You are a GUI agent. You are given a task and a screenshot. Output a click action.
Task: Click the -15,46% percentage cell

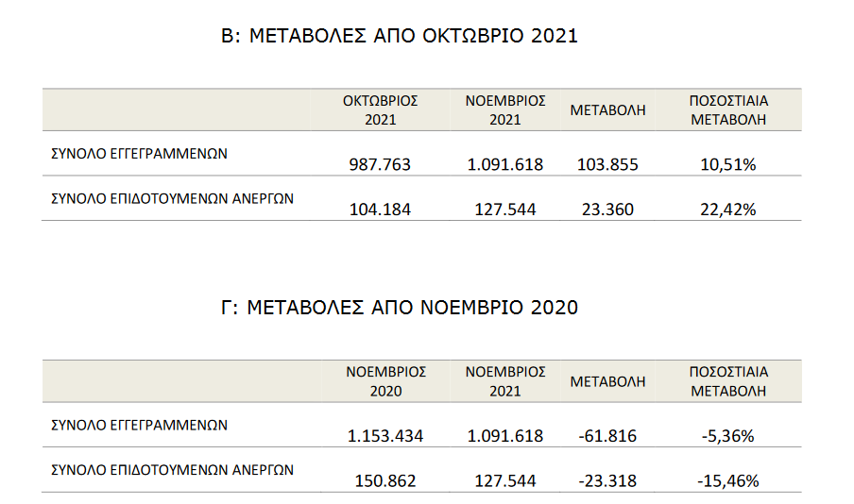click(728, 481)
